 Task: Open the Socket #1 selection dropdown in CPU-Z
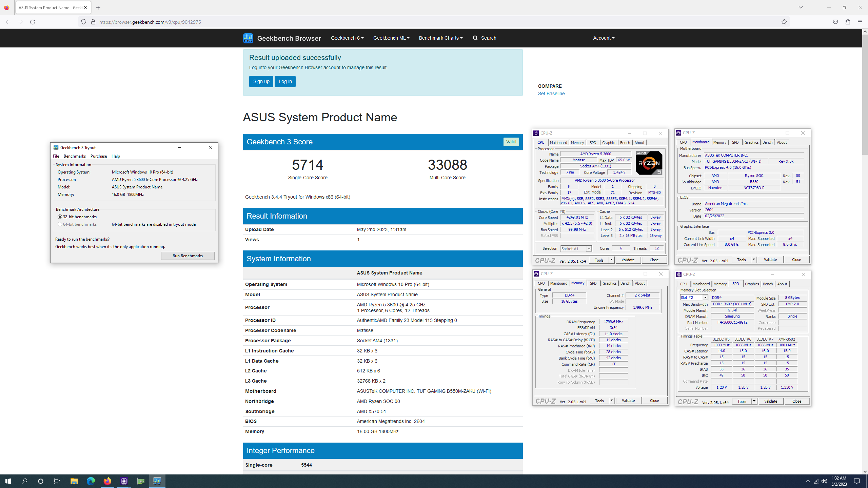click(x=576, y=248)
